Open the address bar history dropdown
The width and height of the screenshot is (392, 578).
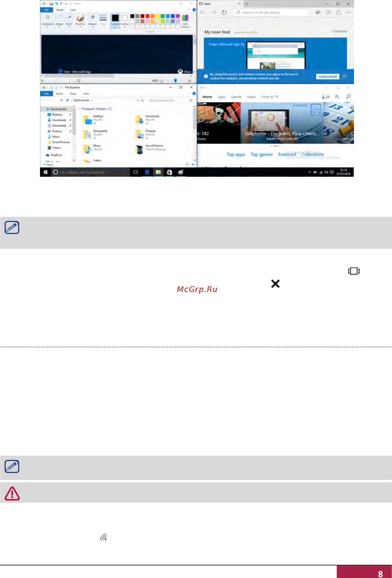click(x=138, y=100)
